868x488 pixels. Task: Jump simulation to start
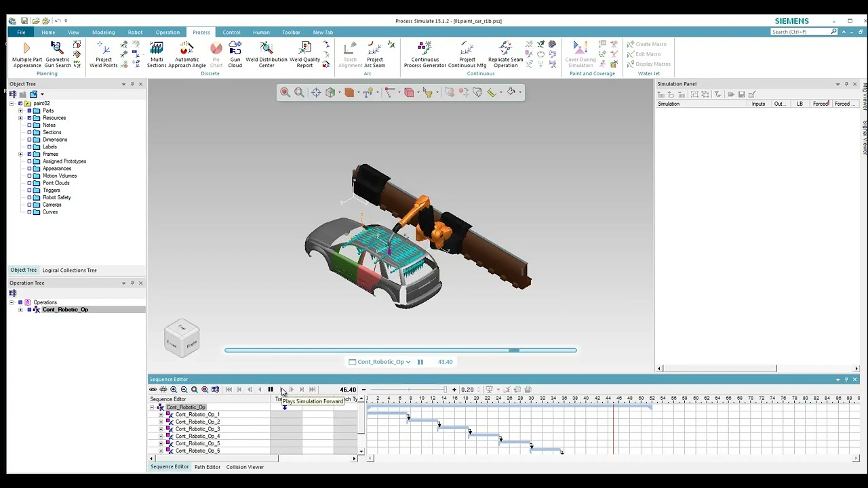[229, 390]
